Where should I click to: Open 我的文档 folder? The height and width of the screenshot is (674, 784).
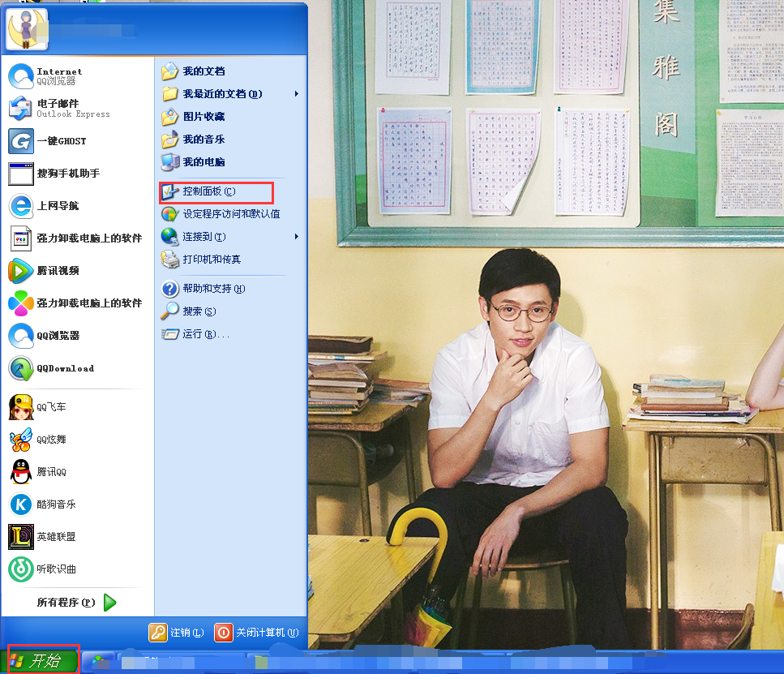click(230, 71)
